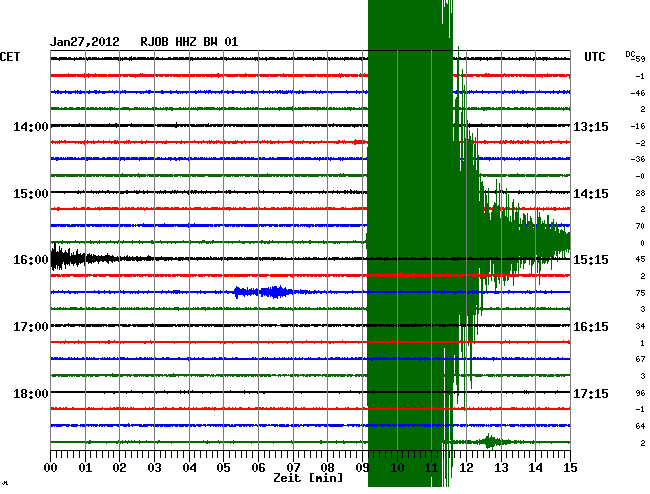The width and height of the screenshot is (650, 494).
Task: Click the DC offset value "-16"
Action: (638, 126)
